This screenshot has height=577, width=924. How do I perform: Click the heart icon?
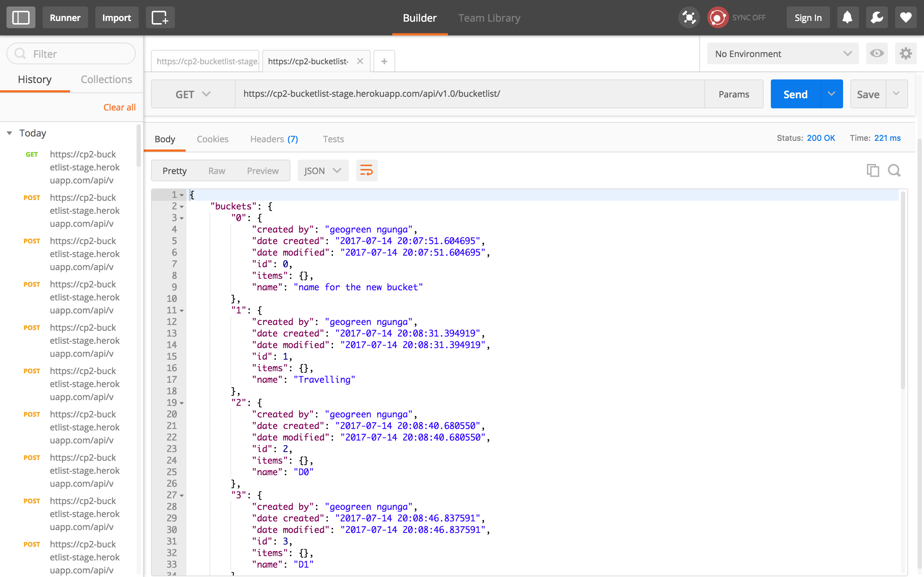(905, 18)
